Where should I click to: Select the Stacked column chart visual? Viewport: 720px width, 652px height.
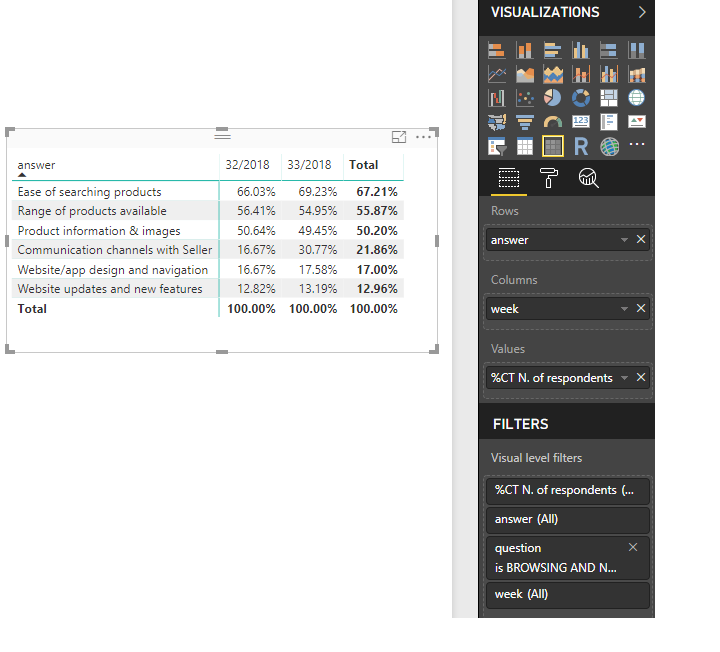click(525, 51)
